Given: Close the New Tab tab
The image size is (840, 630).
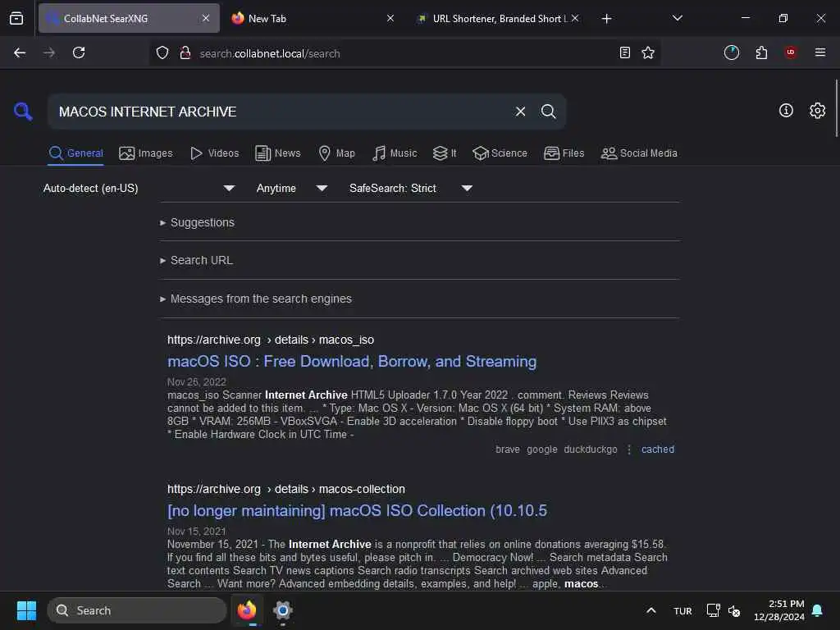Looking at the screenshot, I should click(390, 18).
